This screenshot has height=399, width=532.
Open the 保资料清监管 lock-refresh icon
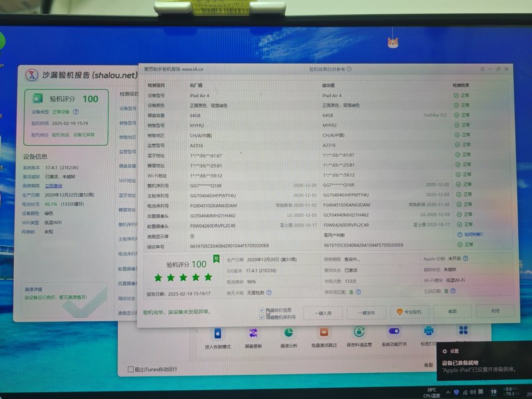tap(359, 331)
